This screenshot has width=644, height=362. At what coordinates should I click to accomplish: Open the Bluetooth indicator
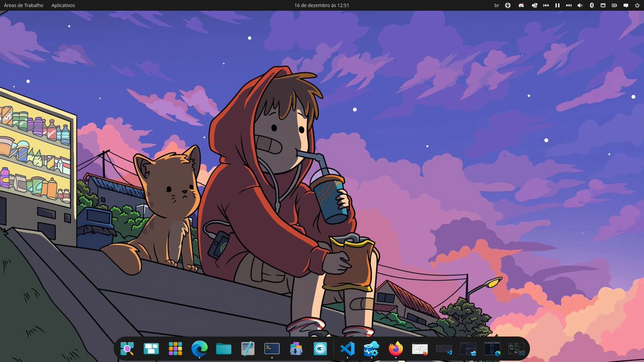[x=592, y=5]
